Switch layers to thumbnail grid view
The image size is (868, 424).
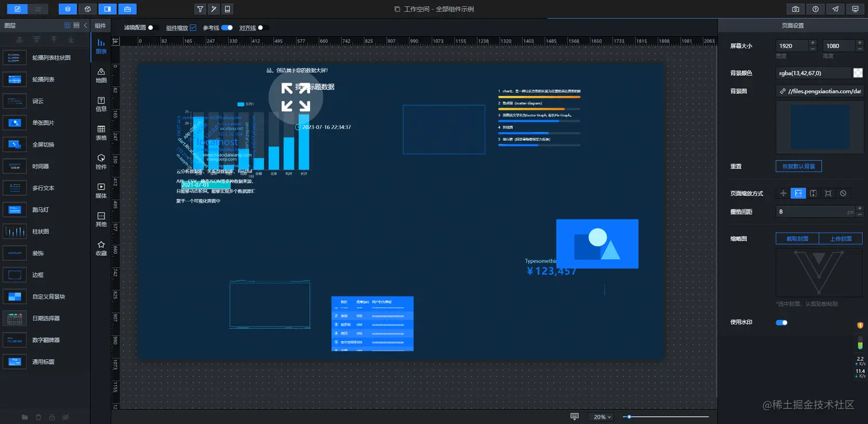pos(68,25)
